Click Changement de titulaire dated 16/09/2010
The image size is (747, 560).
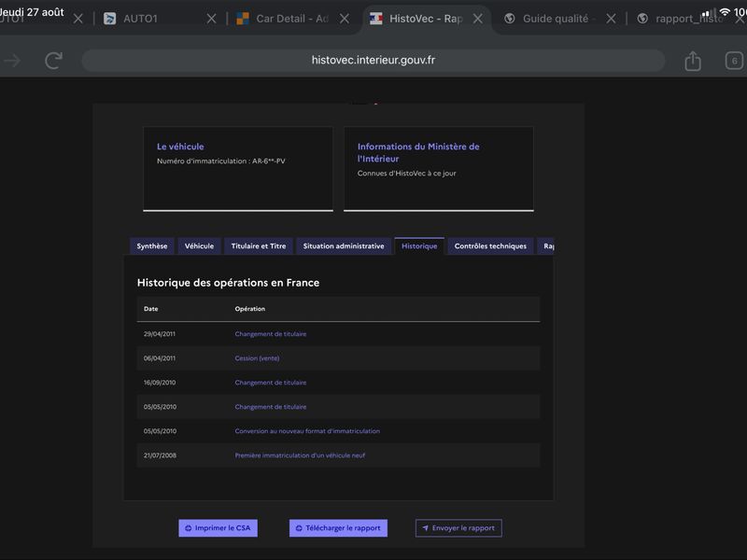[x=271, y=383]
